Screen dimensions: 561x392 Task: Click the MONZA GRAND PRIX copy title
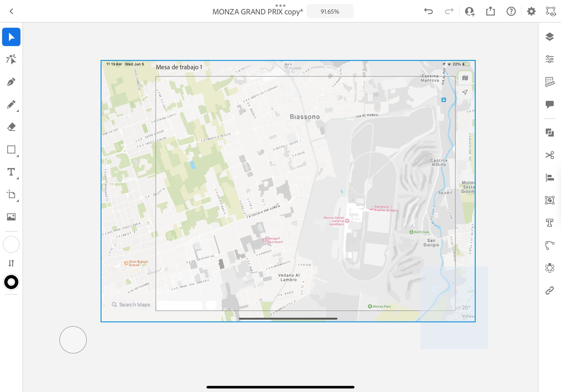click(x=257, y=12)
